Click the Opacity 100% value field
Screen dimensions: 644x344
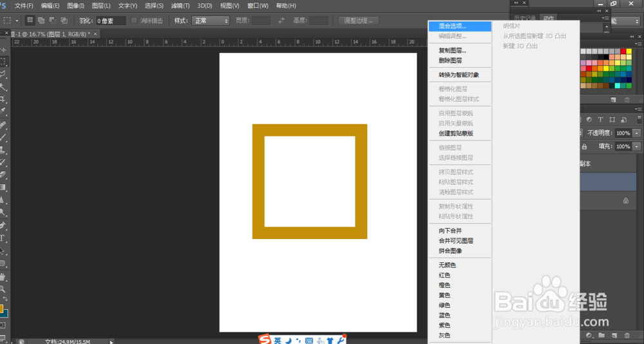click(623, 133)
